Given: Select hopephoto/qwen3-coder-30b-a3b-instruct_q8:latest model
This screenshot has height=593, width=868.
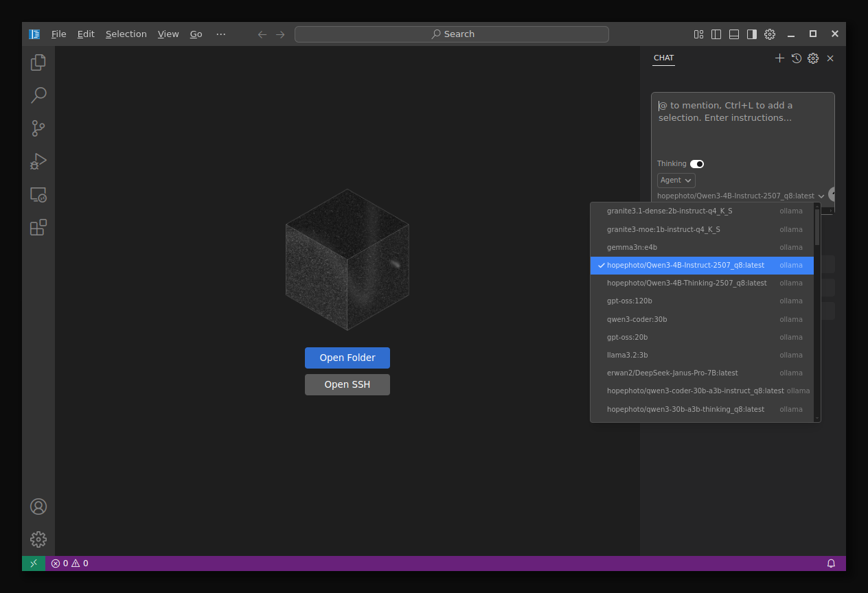Looking at the screenshot, I should click(x=702, y=391).
